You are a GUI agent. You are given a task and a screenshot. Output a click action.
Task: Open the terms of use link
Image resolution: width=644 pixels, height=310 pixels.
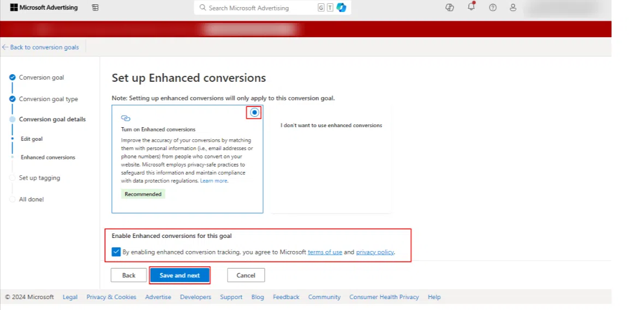[x=325, y=252]
